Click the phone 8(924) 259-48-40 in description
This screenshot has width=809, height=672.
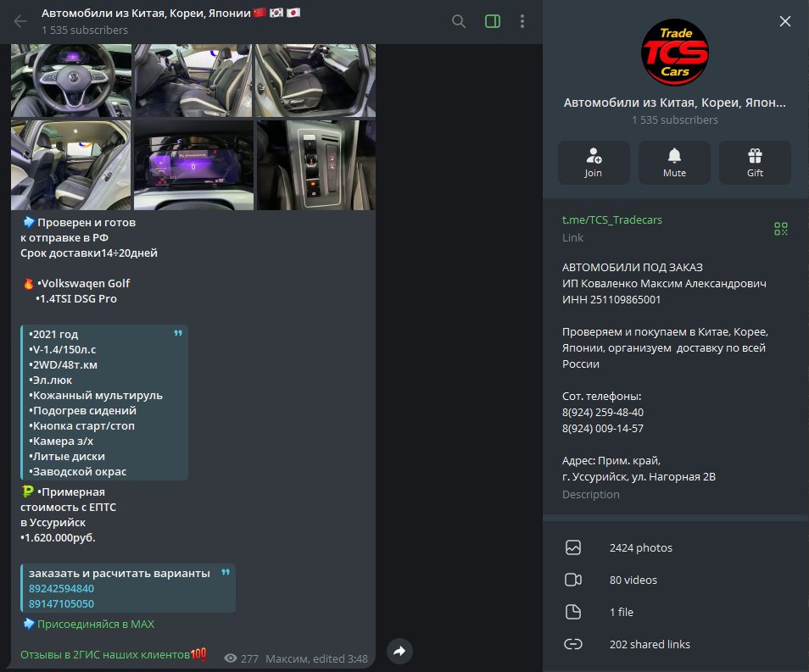603,412
